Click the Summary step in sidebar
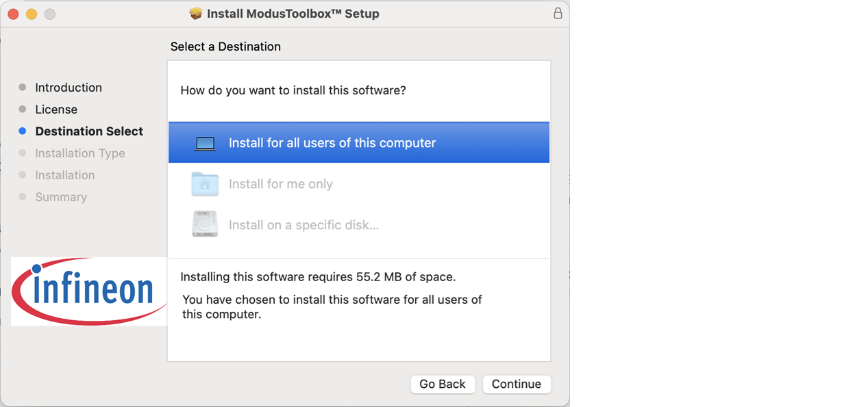850x407 pixels. [x=61, y=197]
